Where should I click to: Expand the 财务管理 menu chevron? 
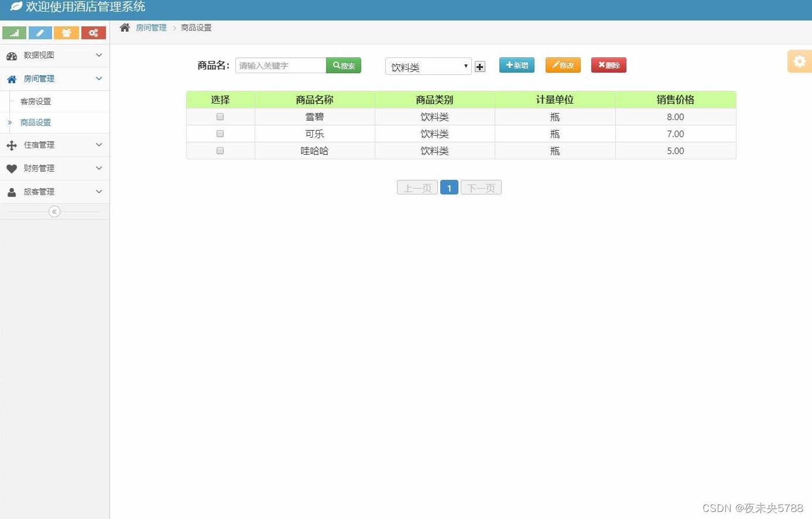point(99,168)
